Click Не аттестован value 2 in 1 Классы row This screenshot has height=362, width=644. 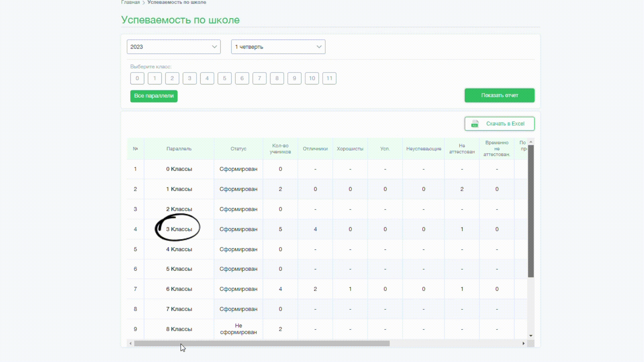pos(462,189)
